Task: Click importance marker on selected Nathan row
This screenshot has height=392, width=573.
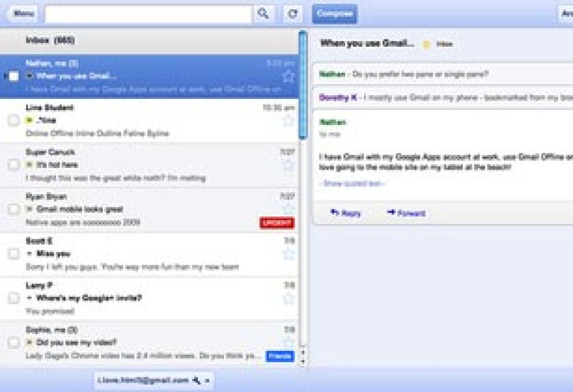Action: click(x=30, y=76)
